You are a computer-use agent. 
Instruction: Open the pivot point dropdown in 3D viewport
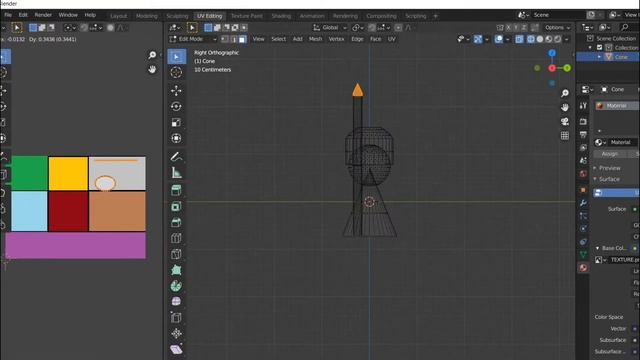357,27
